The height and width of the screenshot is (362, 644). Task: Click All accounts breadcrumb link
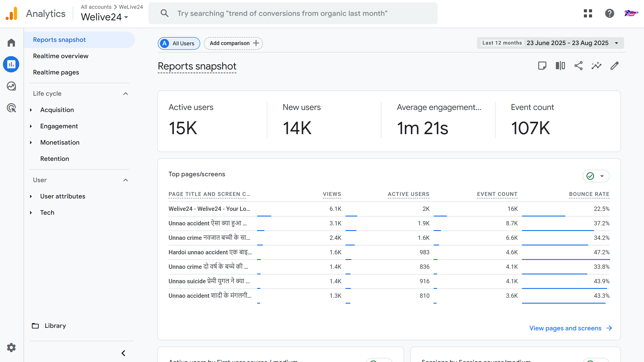point(96,7)
